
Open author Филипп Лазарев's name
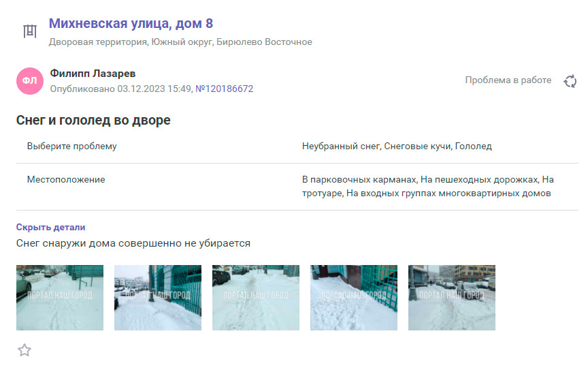[93, 74]
